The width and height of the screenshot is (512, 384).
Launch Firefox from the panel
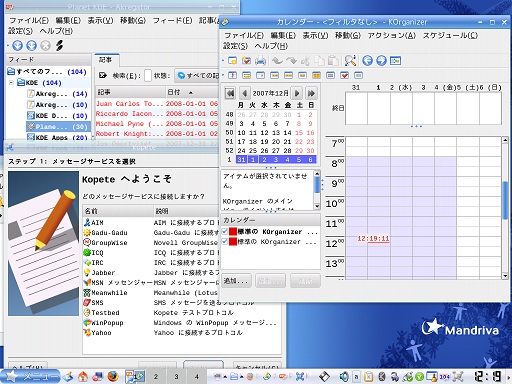click(x=113, y=377)
